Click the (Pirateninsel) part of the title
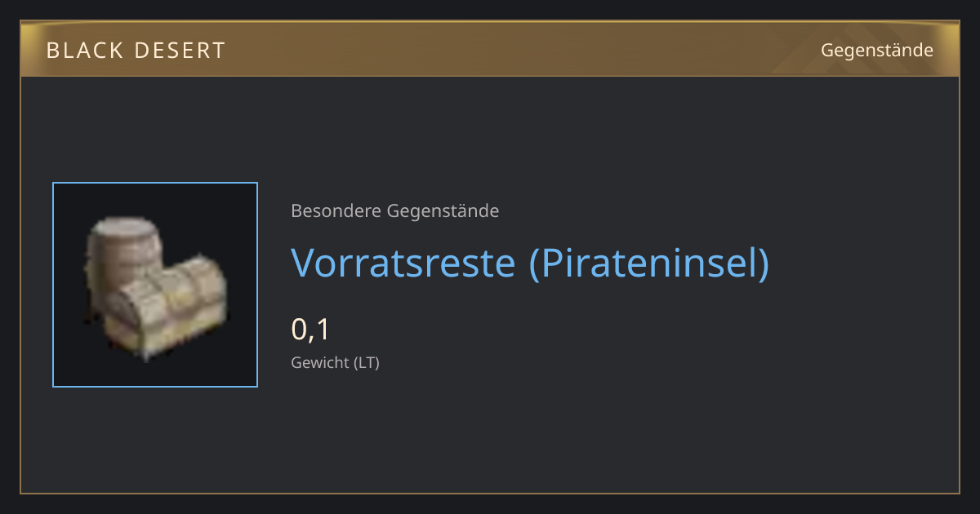This screenshot has width=980, height=514. point(649,264)
